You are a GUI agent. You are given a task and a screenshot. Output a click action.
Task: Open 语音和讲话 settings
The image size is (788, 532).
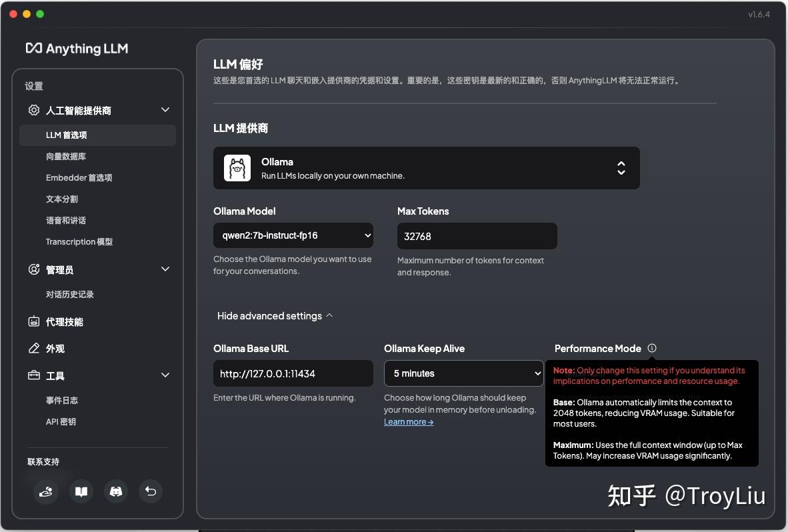66,220
